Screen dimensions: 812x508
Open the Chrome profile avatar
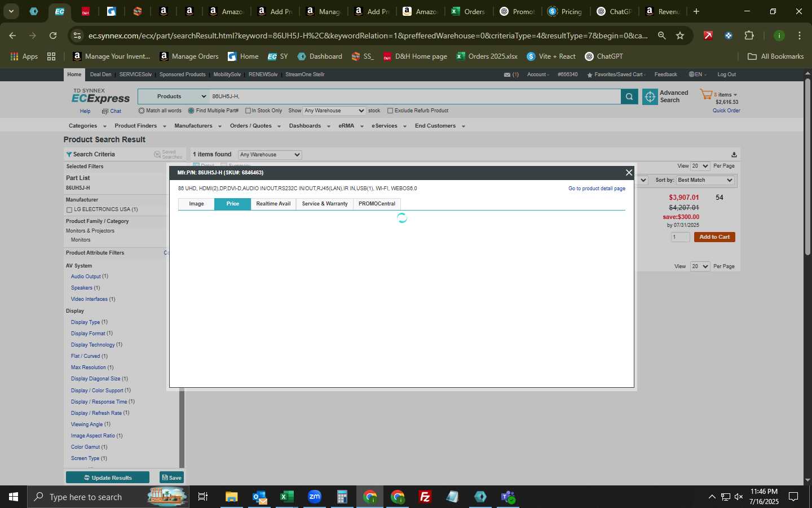(x=779, y=36)
